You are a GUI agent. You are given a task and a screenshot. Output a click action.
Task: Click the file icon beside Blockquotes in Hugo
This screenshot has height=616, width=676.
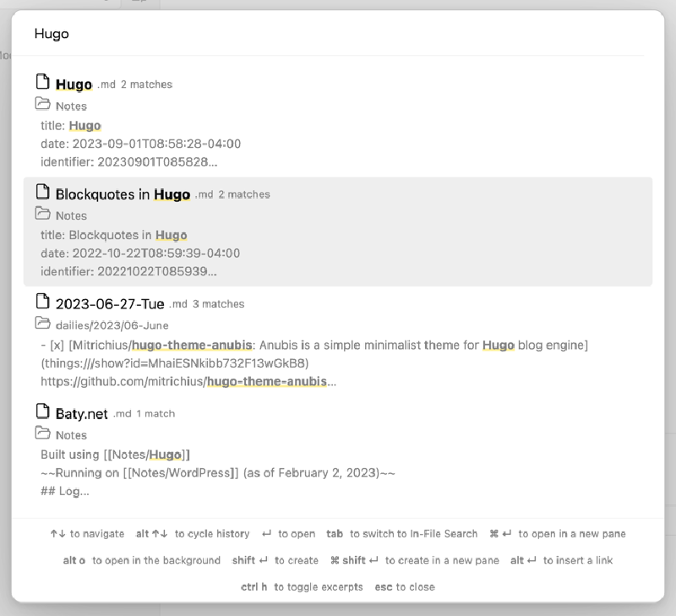(42, 192)
